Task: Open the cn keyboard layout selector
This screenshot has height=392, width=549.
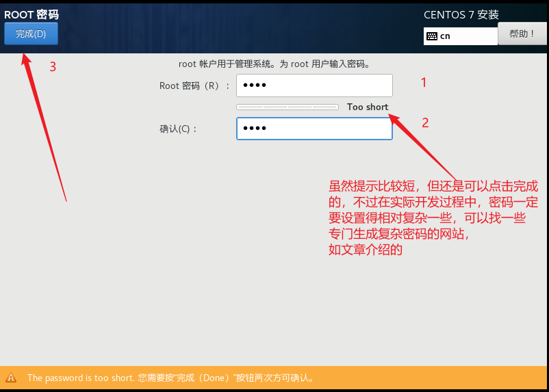Action: (461, 36)
